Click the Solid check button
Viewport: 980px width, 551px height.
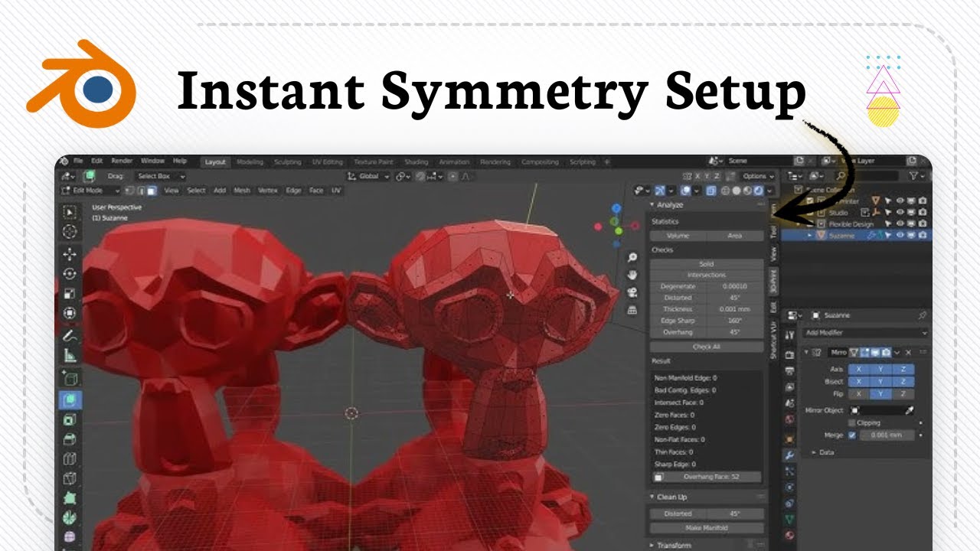coord(707,264)
